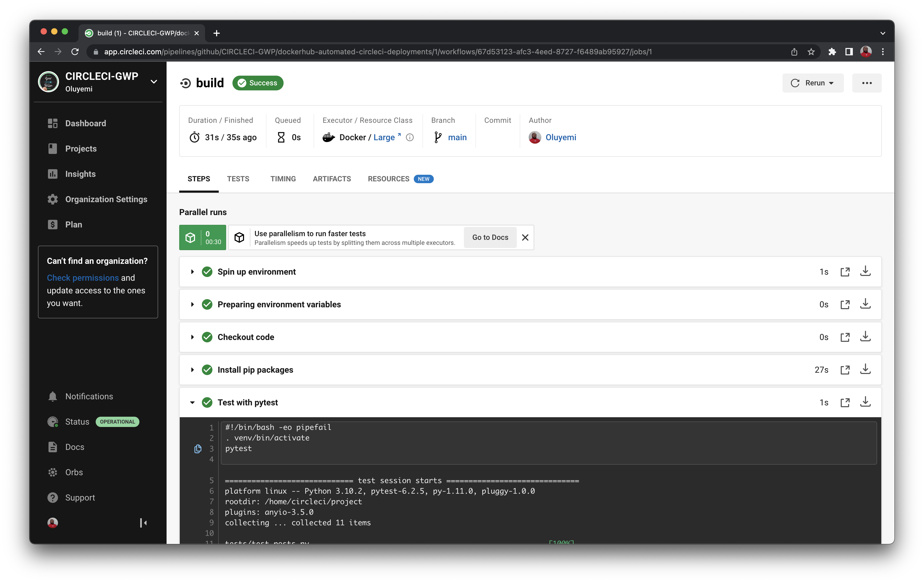Collapse the Test with pytest step
The height and width of the screenshot is (583, 924).
tap(192, 402)
